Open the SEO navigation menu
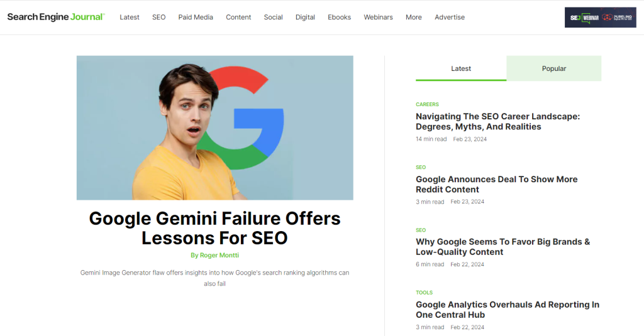Viewport: 644px width, 336px height. pyautogui.click(x=159, y=17)
